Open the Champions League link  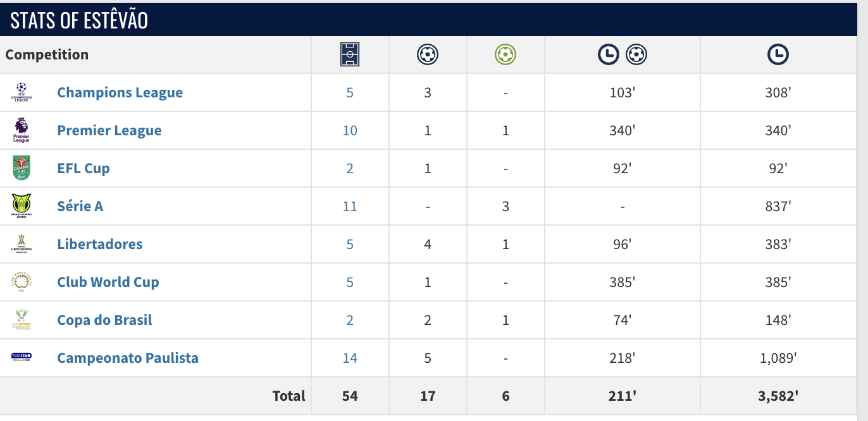[x=120, y=92]
